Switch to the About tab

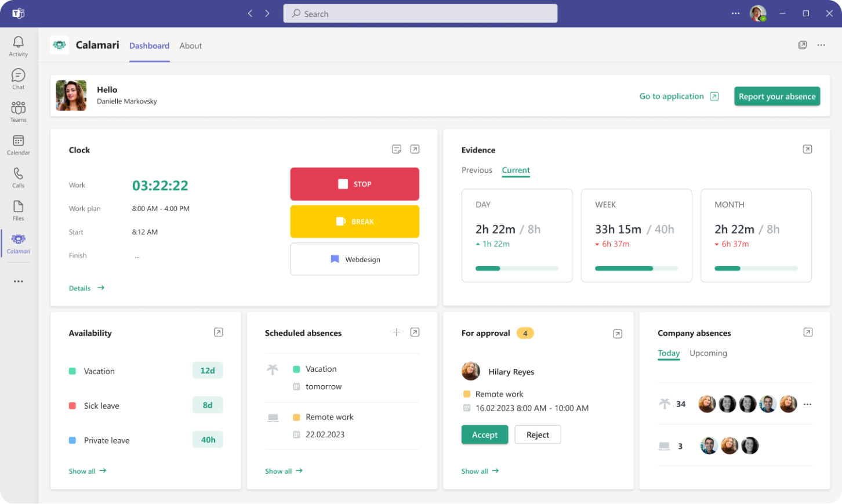pyautogui.click(x=191, y=46)
